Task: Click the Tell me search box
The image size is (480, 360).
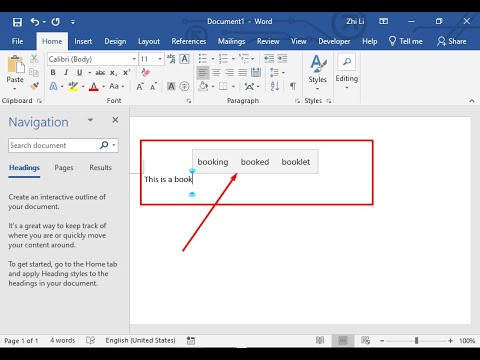Action: (406, 41)
